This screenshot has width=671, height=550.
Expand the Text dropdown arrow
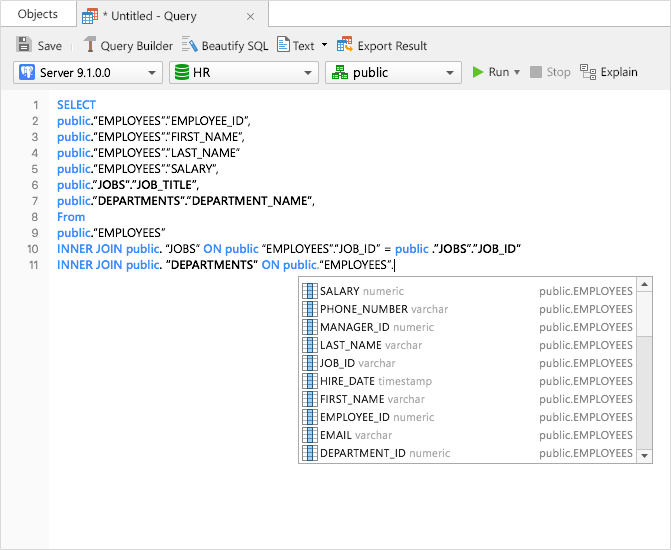pyautogui.click(x=324, y=45)
